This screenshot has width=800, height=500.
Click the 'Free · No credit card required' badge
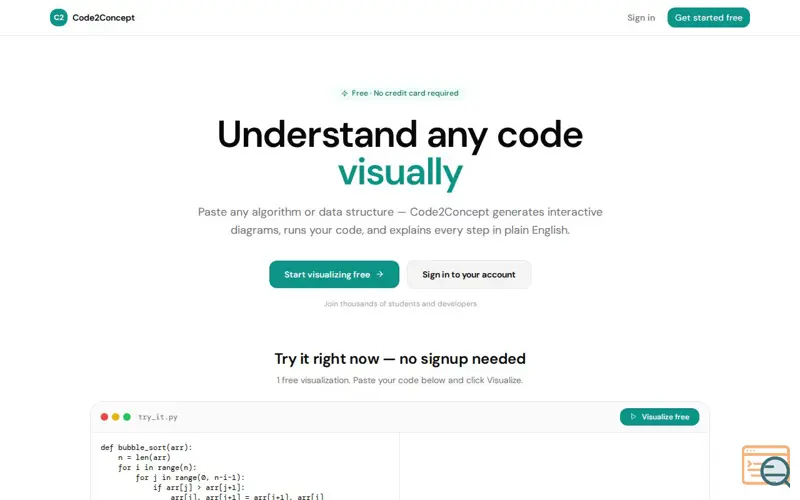pos(400,93)
